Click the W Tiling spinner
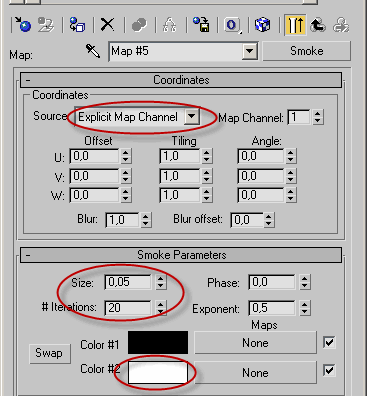The height and width of the screenshot is (396, 367). 207,195
